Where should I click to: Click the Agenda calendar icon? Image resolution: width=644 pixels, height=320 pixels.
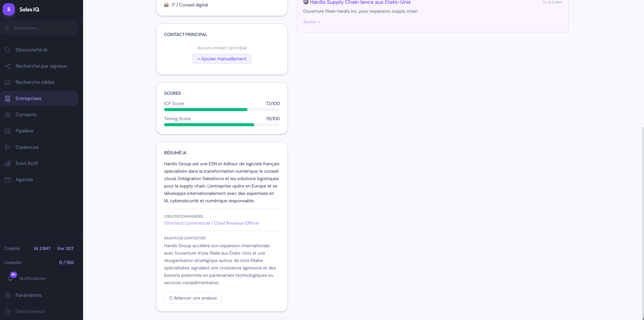tap(8, 180)
